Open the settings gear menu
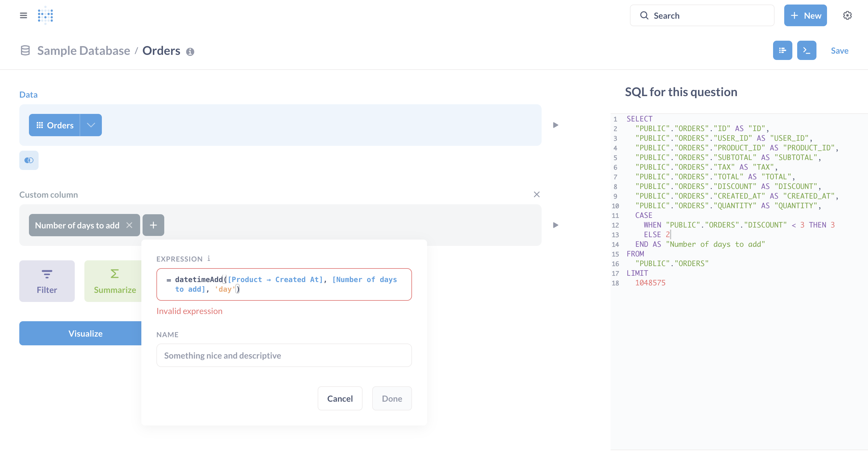The height and width of the screenshot is (452, 868). tap(847, 15)
